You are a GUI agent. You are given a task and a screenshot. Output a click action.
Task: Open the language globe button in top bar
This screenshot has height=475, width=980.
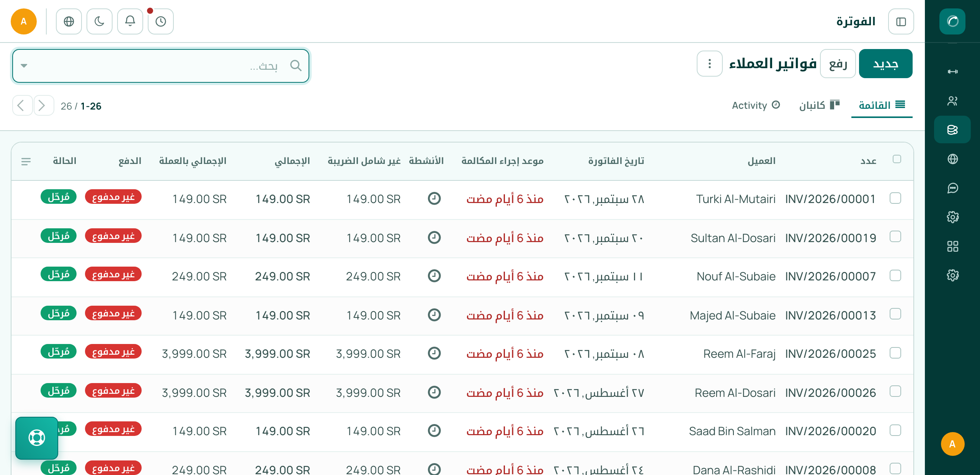click(69, 21)
